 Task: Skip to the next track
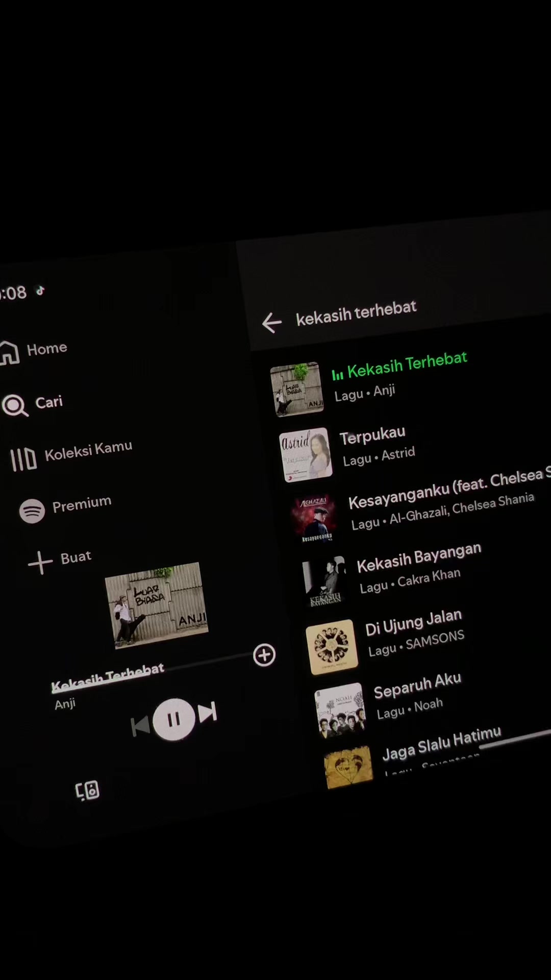208,713
